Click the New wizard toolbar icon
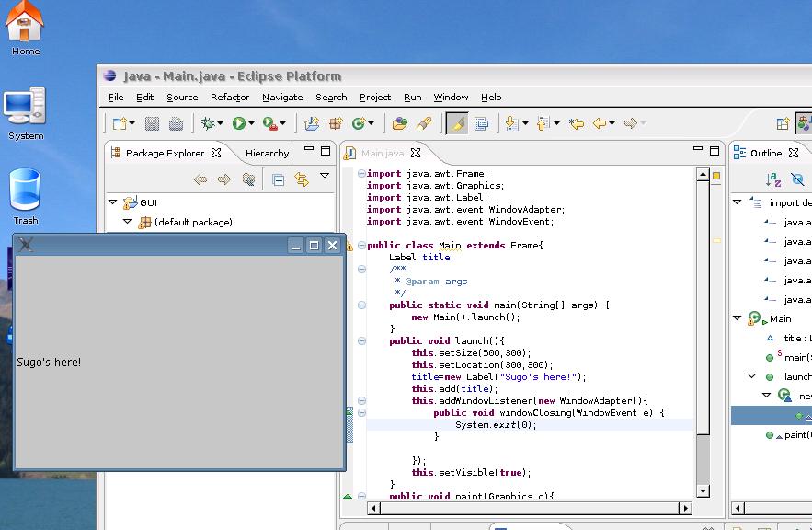 click(x=120, y=123)
